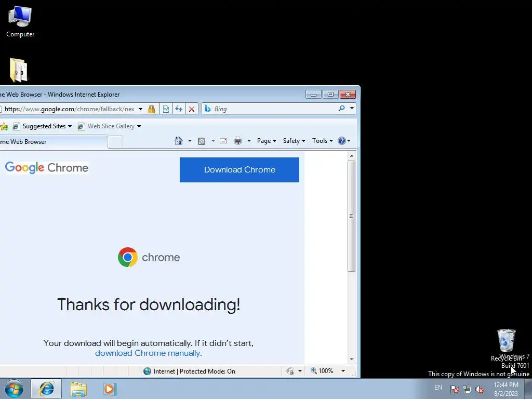Click the Google Chrome logo
Image resolution: width=532 pixels, height=399 pixels.
click(46, 168)
